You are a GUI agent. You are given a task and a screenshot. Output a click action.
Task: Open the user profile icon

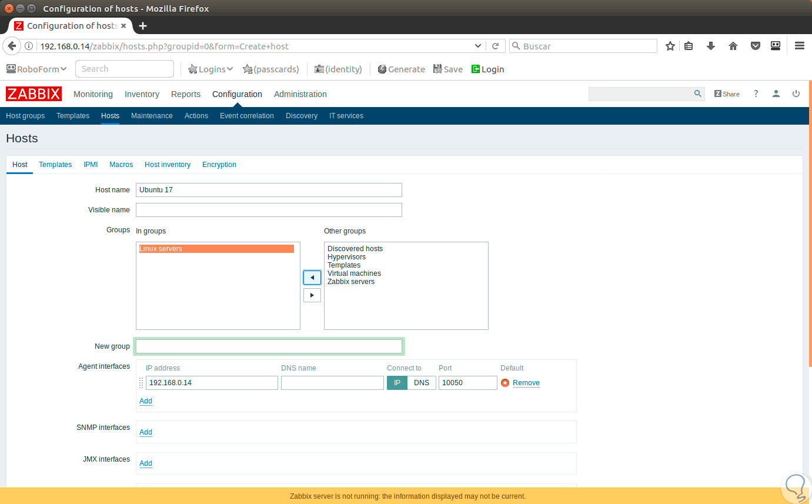click(776, 94)
